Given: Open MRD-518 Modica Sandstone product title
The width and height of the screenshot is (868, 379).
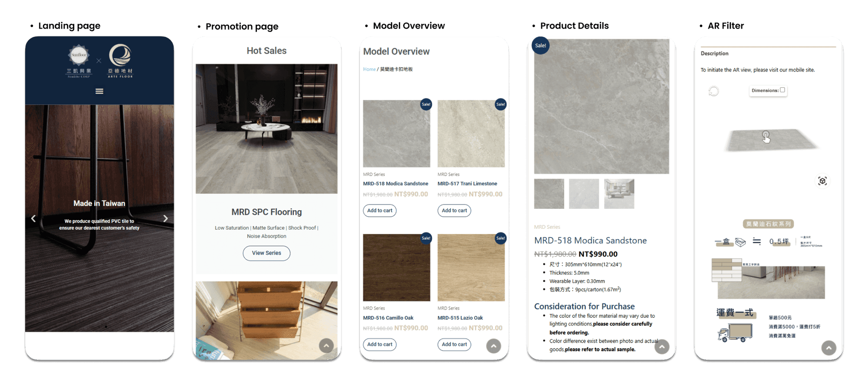Looking at the screenshot, I should 396,184.
